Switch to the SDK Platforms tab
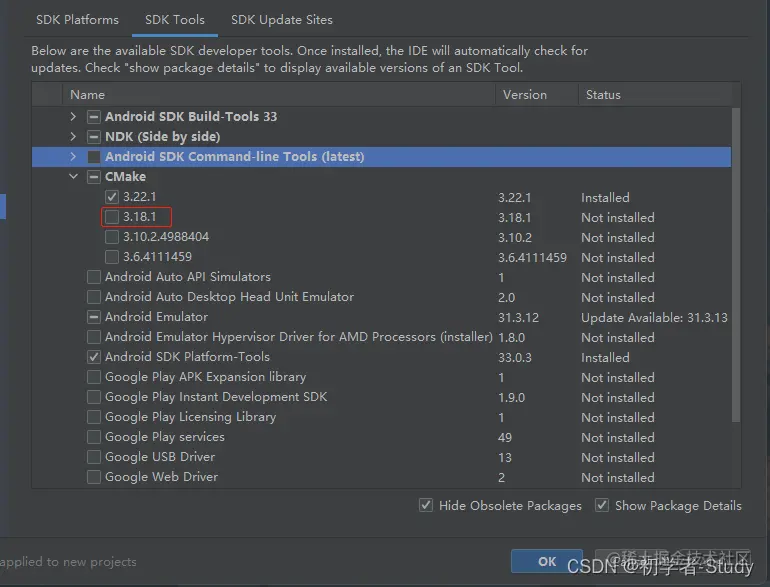This screenshot has width=770, height=587. pyautogui.click(x=77, y=20)
